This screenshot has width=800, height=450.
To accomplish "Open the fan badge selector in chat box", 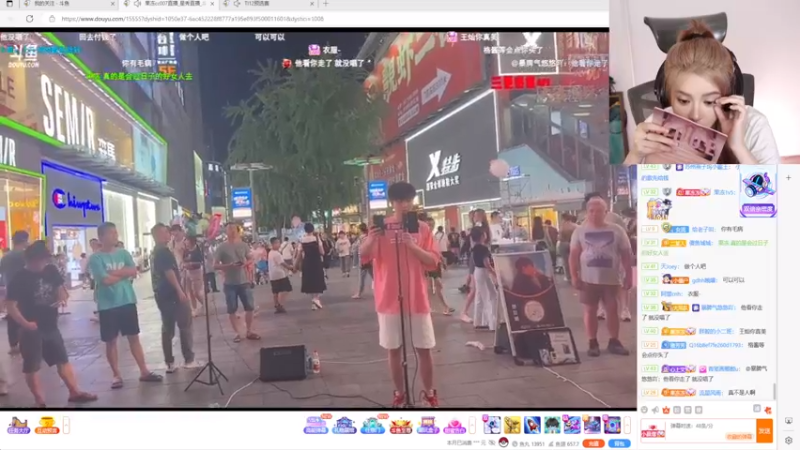I will [653, 431].
